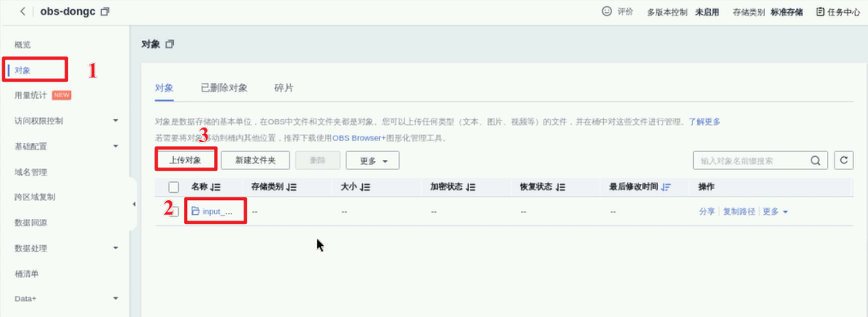Click the 新建文件夹 button
868x317 pixels.
point(255,160)
